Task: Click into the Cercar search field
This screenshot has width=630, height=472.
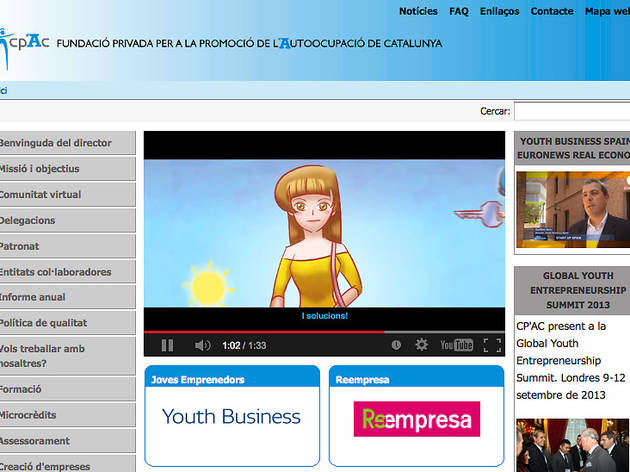Action: (x=572, y=111)
